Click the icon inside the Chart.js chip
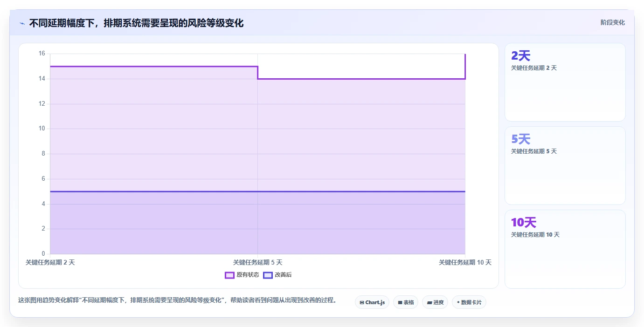644x327 pixels. (362, 303)
